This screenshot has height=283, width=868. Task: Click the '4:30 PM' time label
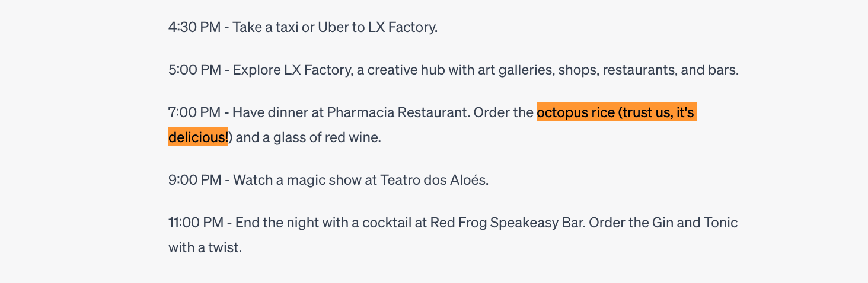coord(194,27)
